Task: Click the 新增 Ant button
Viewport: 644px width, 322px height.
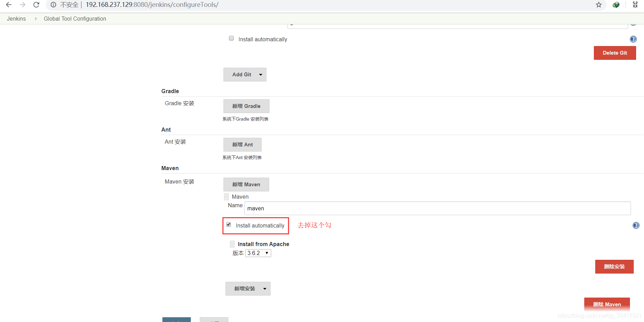Action: (242, 145)
